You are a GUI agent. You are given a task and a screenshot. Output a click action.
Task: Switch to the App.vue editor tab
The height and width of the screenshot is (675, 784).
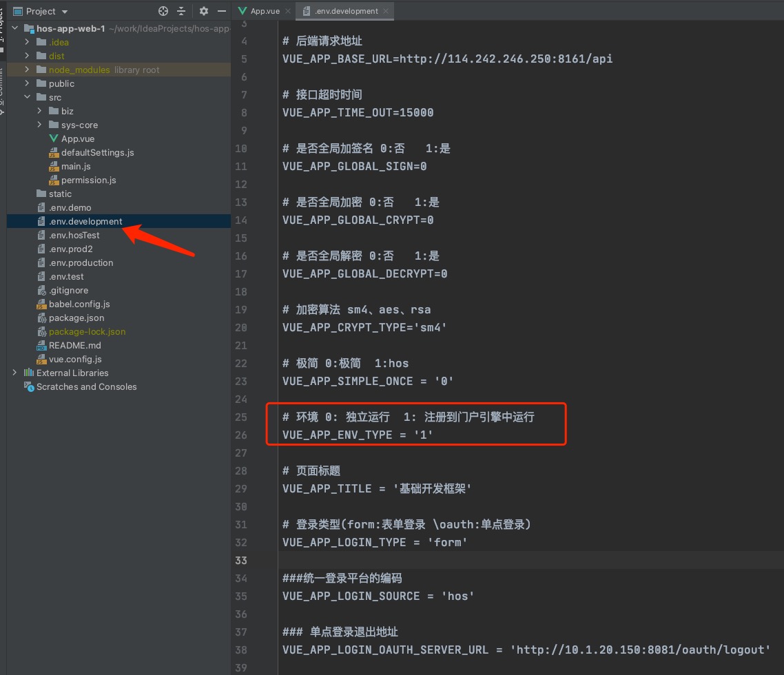(x=264, y=11)
